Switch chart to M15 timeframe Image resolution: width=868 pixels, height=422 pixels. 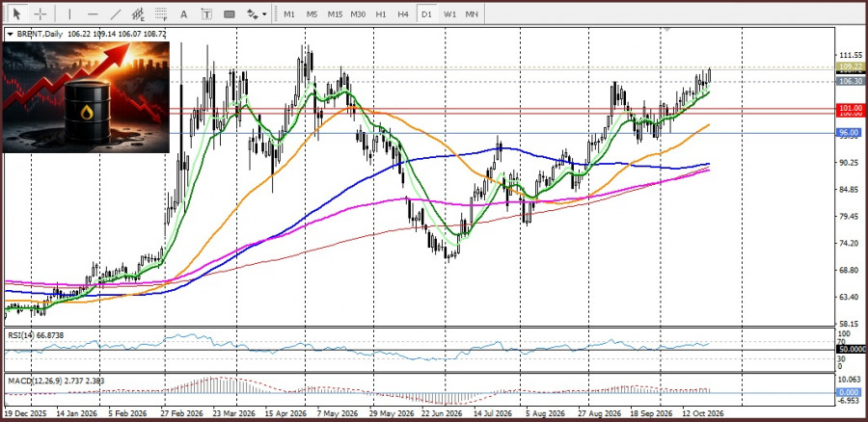pyautogui.click(x=335, y=13)
